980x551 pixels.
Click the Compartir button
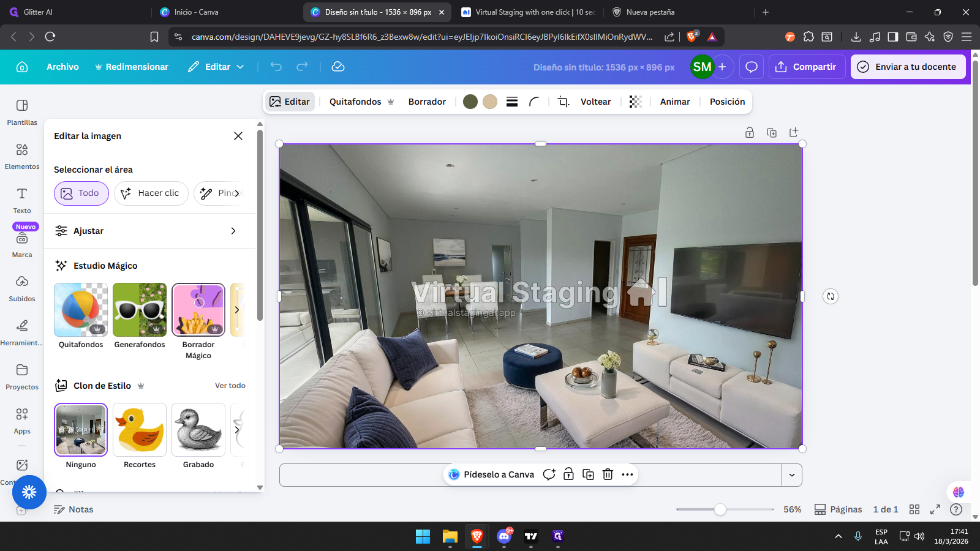pyautogui.click(x=807, y=67)
